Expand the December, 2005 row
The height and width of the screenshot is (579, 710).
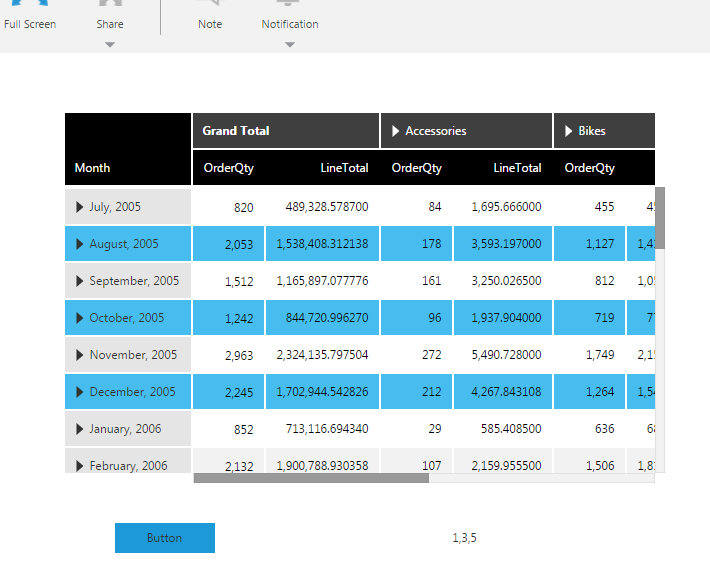point(80,392)
